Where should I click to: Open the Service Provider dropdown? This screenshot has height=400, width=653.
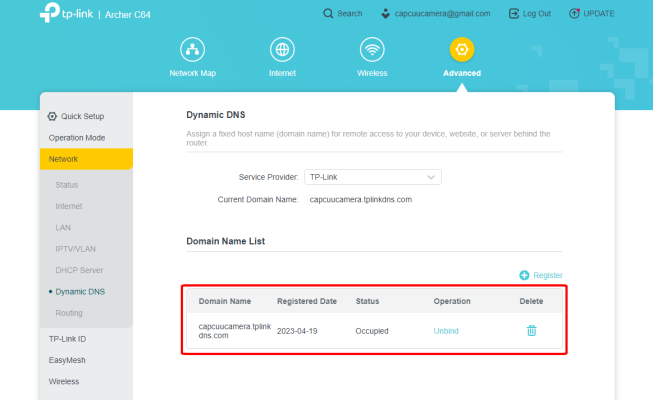[x=373, y=177]
